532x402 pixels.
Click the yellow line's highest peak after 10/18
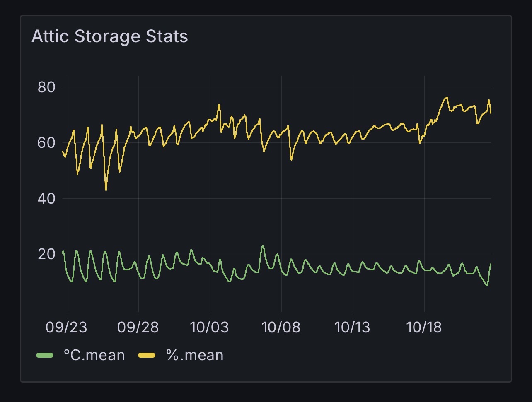pos(447,98)
